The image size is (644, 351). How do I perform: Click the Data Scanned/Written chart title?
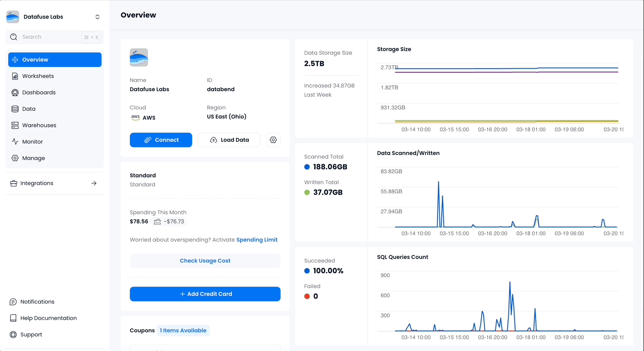[x=408, y=153]
